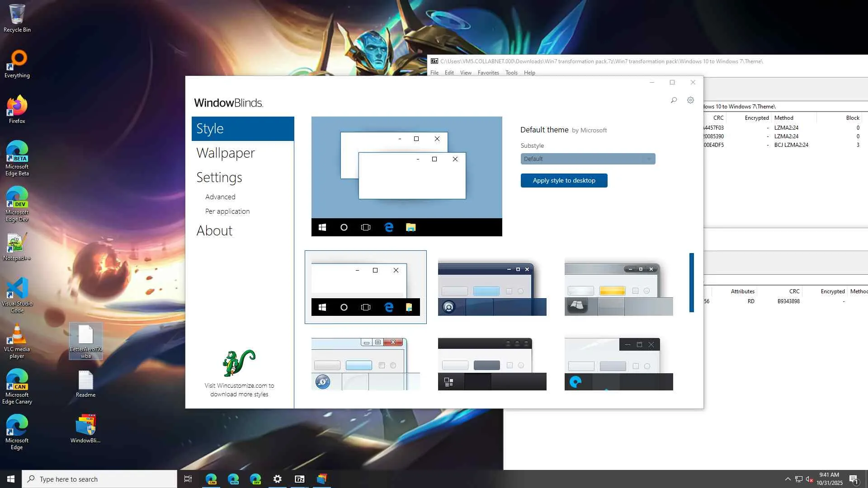Click the Task View taskbar icon

click(x=188, y=479)
